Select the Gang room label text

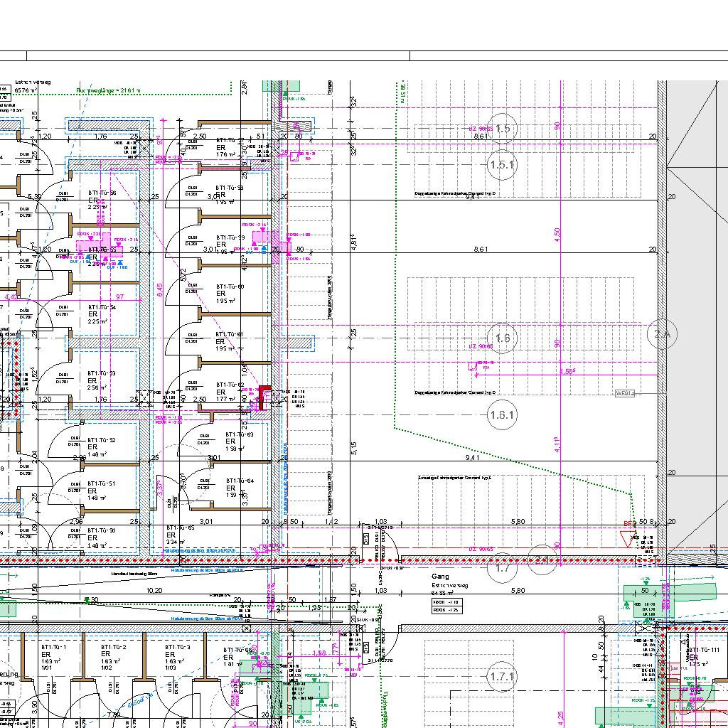[440, 577]
